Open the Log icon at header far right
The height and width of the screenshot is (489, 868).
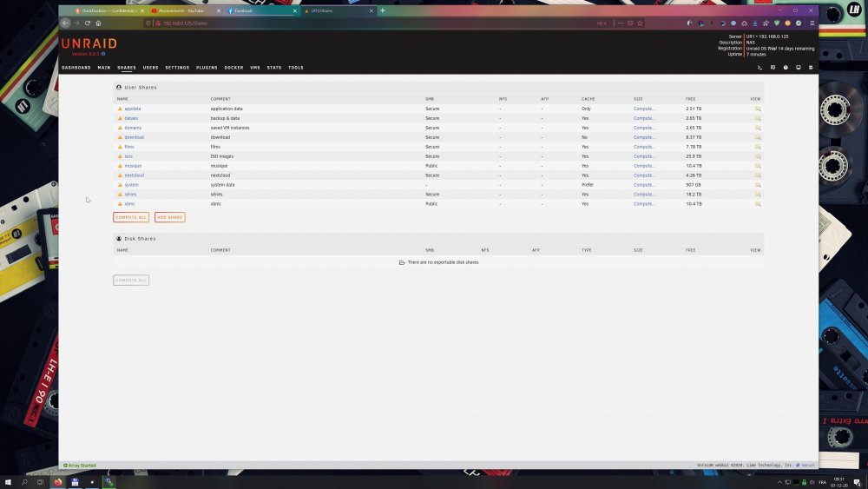(x=811, y=68)
